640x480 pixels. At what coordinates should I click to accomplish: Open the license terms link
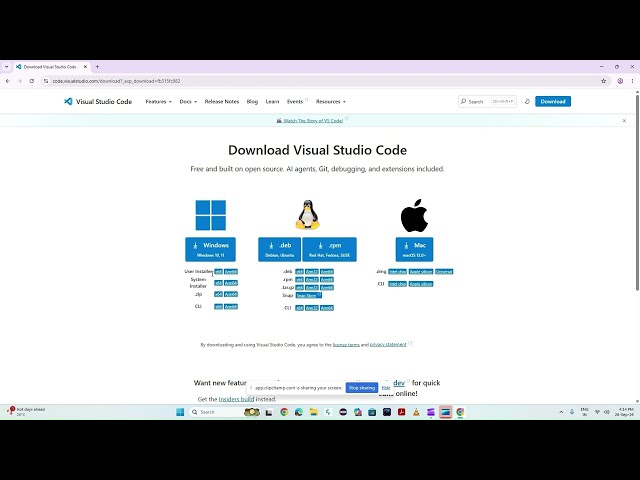click(346, 345)
